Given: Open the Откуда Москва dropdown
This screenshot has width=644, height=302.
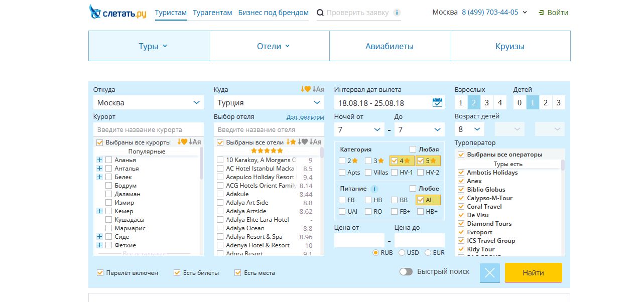Looking at the screenshot, I should (149, 102).
